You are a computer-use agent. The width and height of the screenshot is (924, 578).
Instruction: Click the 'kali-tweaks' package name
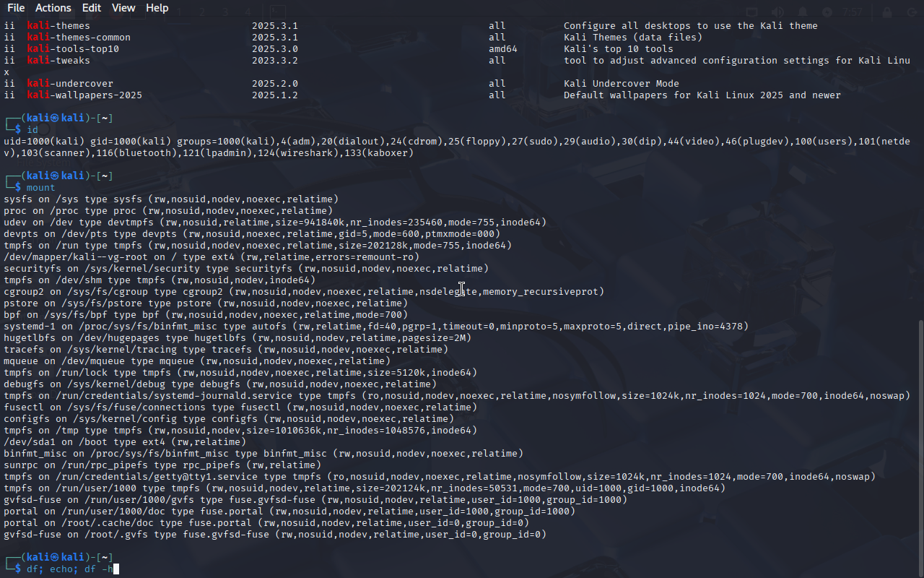click(58, 61)
